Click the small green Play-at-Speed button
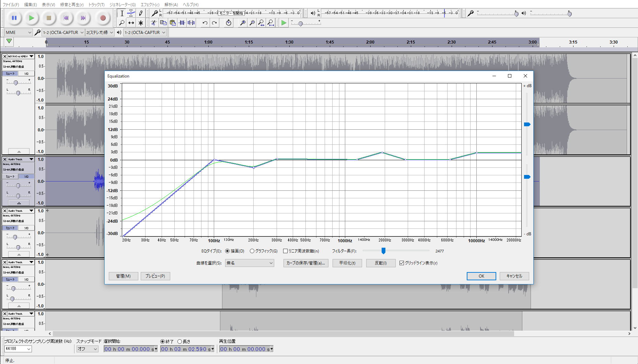 [283, 23]
